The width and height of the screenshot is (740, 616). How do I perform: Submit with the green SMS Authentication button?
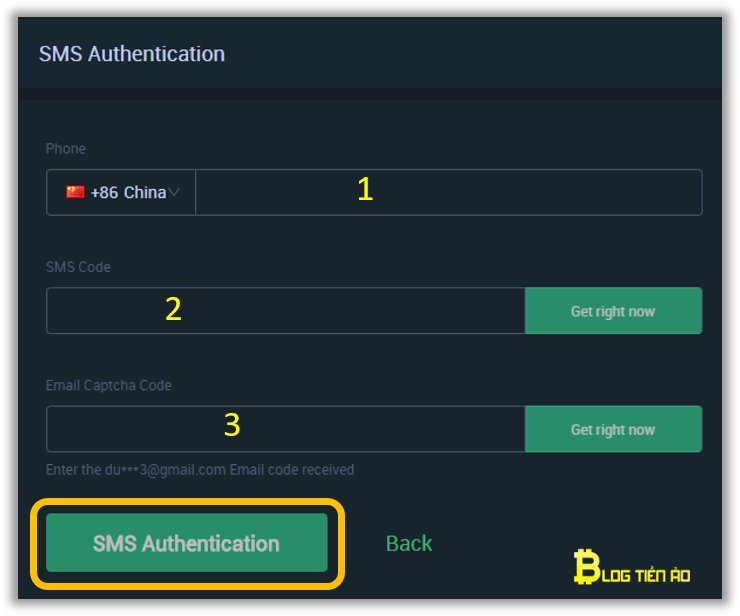[187, 543]
